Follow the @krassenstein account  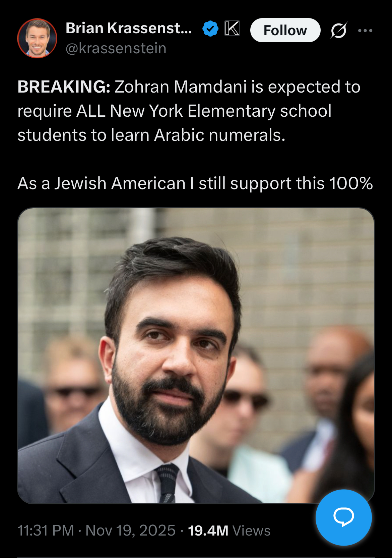pos(285,30)
